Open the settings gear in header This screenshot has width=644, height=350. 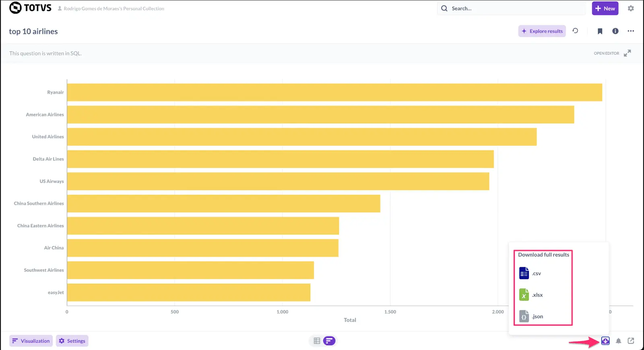point(631,8)
